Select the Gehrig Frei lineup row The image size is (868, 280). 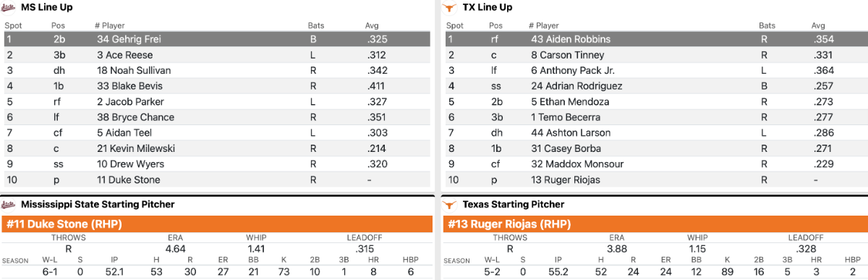pyautogui.click(x=216, y=39)
